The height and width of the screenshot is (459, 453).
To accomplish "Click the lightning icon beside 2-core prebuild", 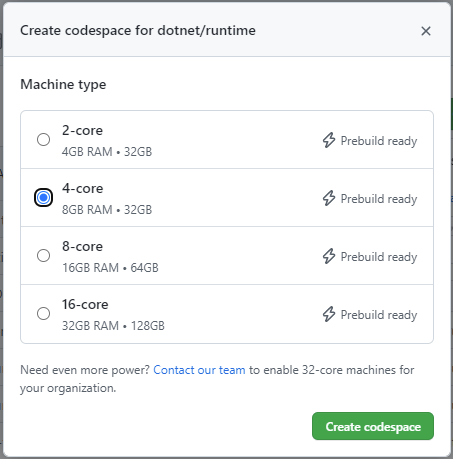I will click(x=329, y=140).
